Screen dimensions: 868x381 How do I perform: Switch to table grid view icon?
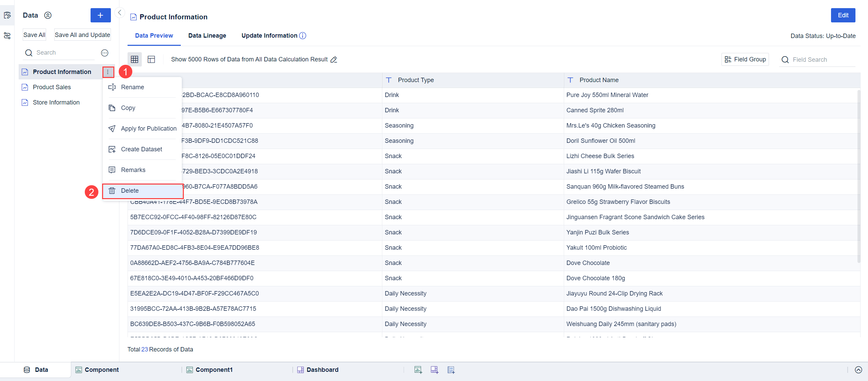pos(134,59)
